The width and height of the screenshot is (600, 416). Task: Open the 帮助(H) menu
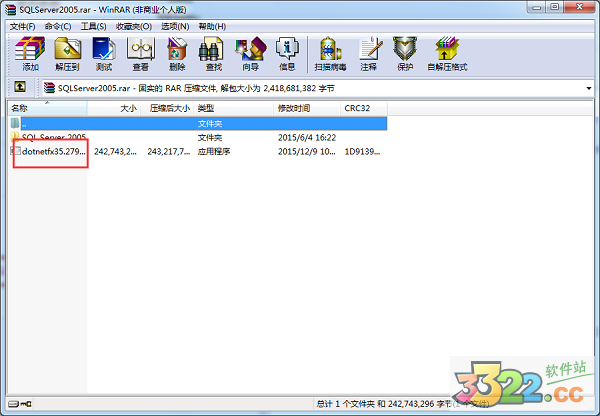coord(212,26)
